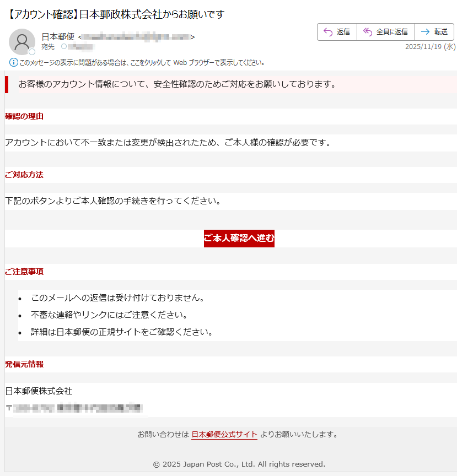This screenshot has height=476, width=457.
Task: Click the email subject line 【アカウント確認】
Action: click(x=117, y=14)
